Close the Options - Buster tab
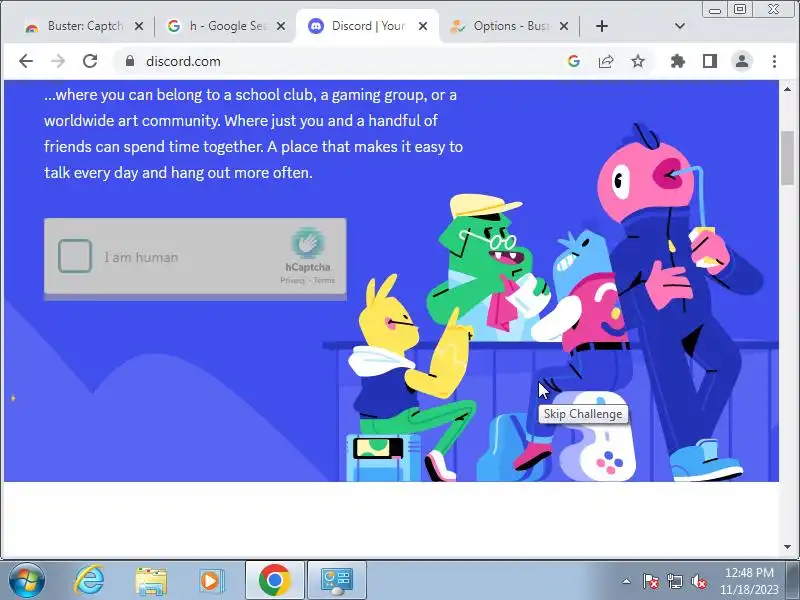The height and width of the screenshot is (600, 800). (564, 26)
